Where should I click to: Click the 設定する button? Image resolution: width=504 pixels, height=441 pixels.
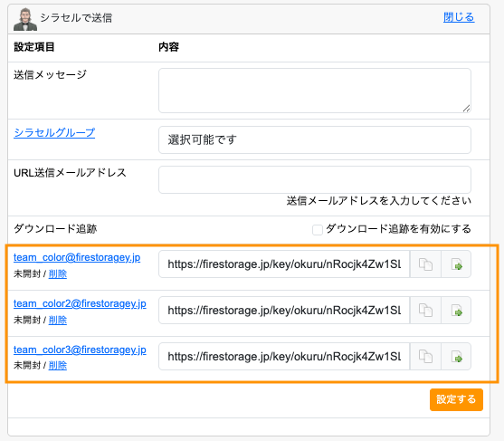coord(456,399)
